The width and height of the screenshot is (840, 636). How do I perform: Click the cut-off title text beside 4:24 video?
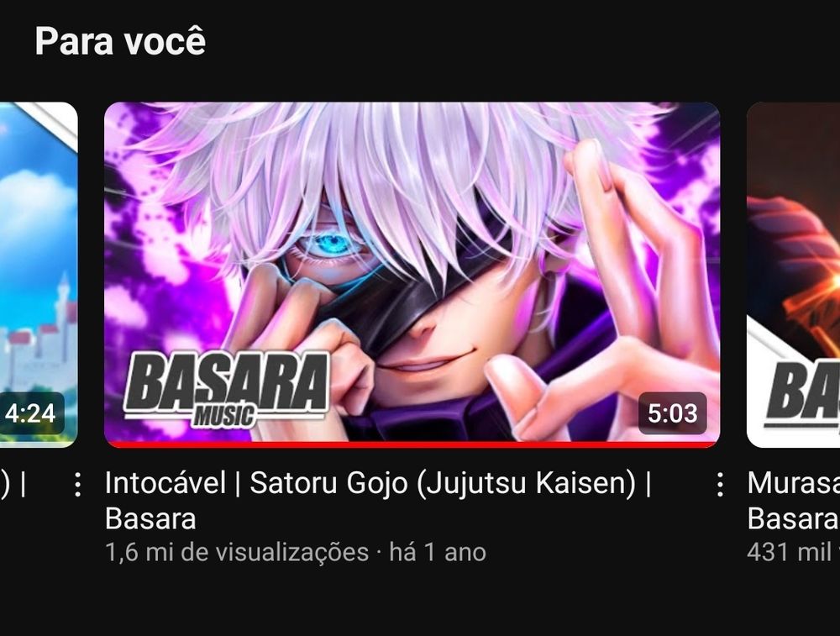[x=13, y=483]
